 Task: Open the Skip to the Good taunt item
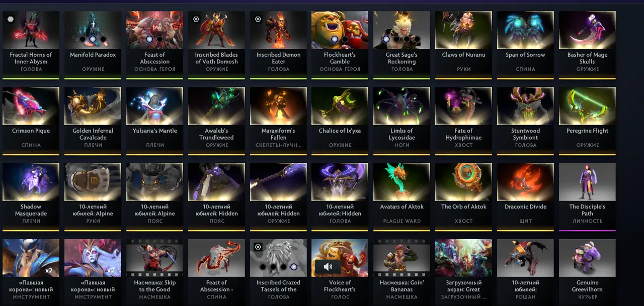click(154, 271)
